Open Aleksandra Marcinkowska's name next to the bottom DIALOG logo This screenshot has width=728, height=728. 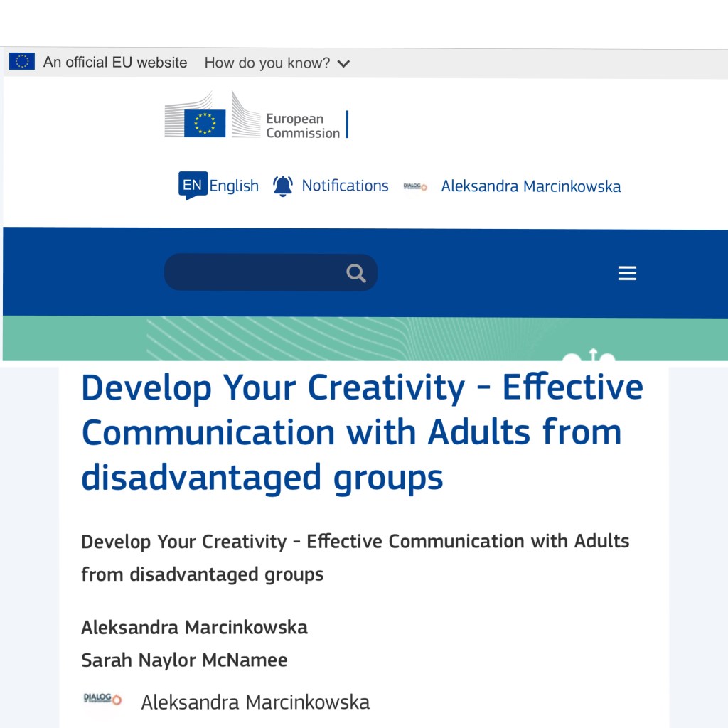255,703
